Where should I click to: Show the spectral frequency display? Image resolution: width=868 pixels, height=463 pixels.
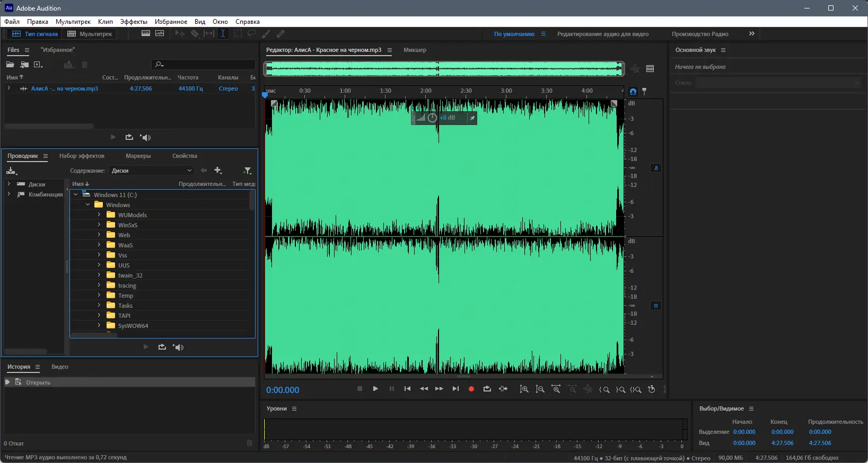pyautogui.click(x=146, y=34)
